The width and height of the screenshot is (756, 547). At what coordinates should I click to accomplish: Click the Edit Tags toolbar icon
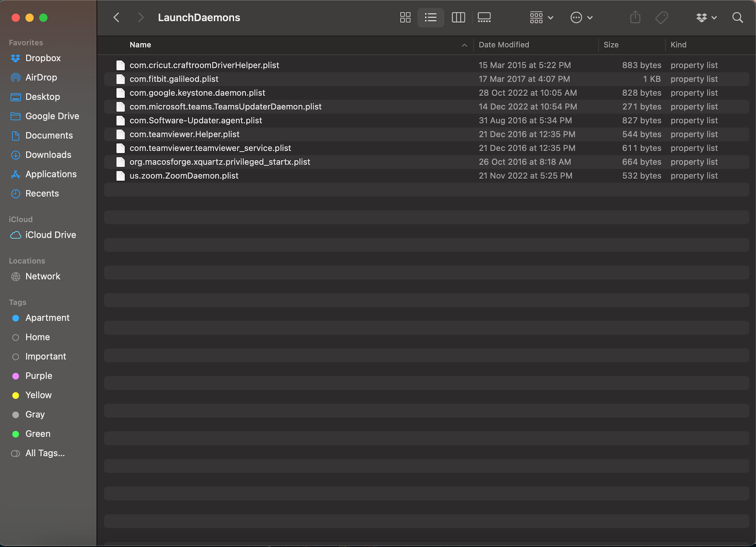tap(661, 18)
